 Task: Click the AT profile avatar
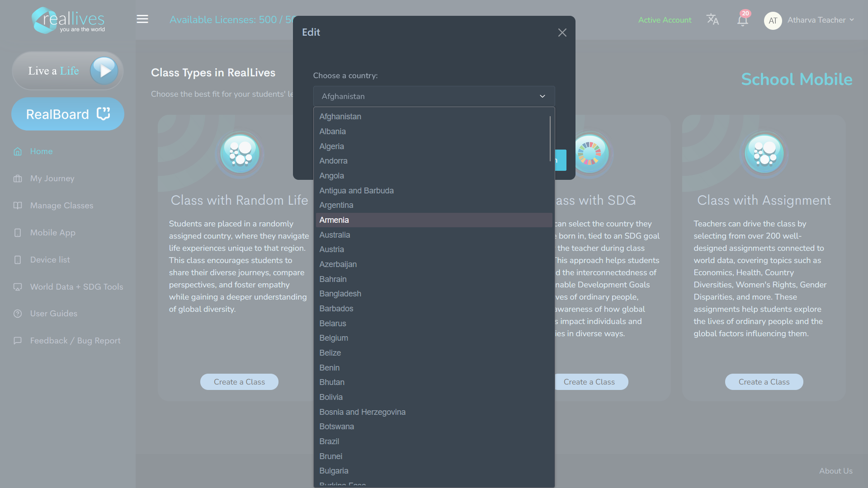(x=773, y=20)
